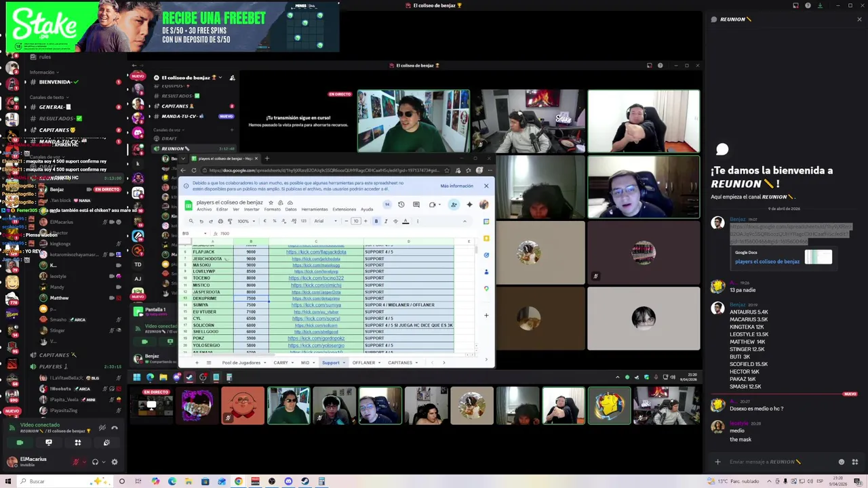Open the B13 name box dropdown

[206, 234]
